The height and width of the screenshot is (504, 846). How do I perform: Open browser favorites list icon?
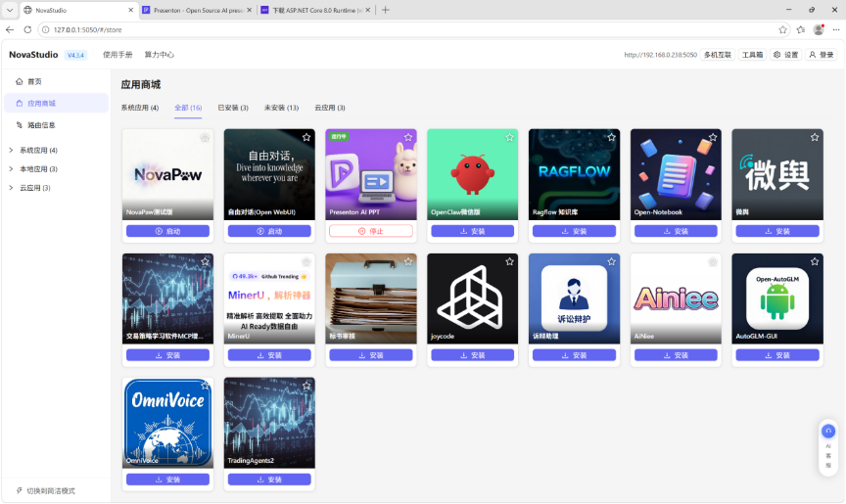coord(801,29)
